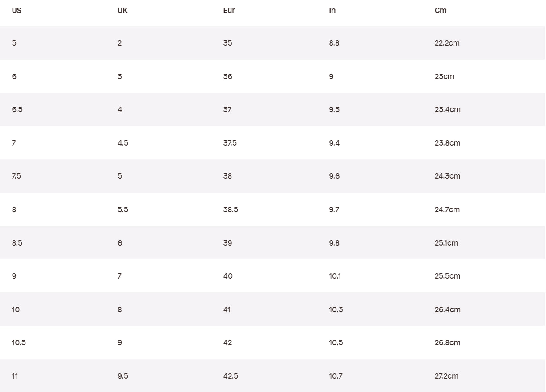Select the 25.5cm measurement cell

447,276
